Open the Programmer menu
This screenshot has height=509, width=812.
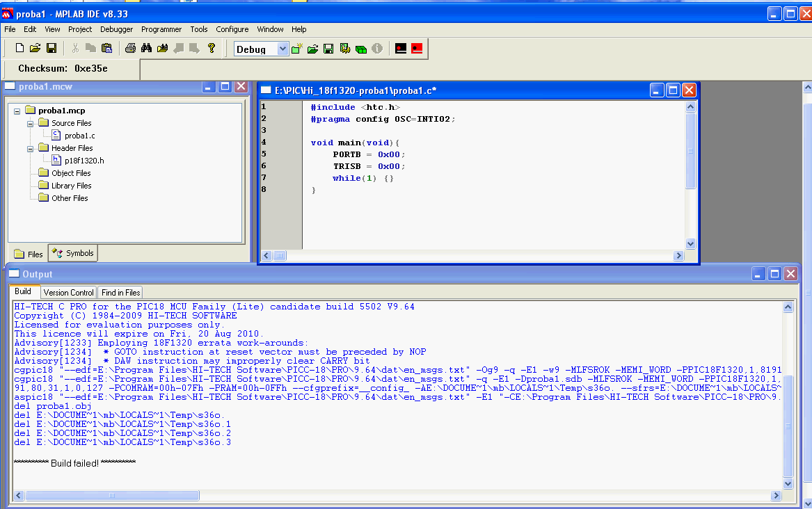[x=161, y=29]
